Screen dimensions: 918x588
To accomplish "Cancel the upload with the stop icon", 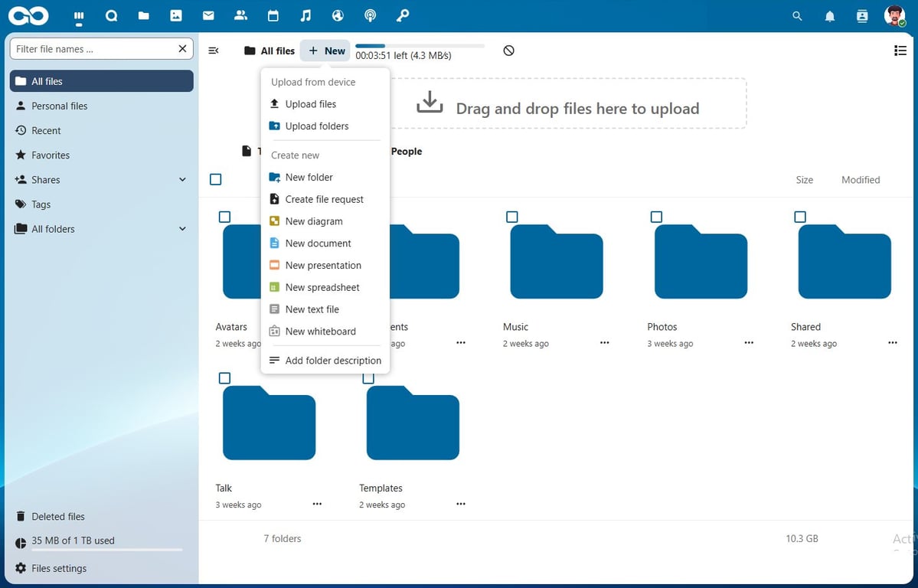I will pyautogui.click(x=508, y=51).
